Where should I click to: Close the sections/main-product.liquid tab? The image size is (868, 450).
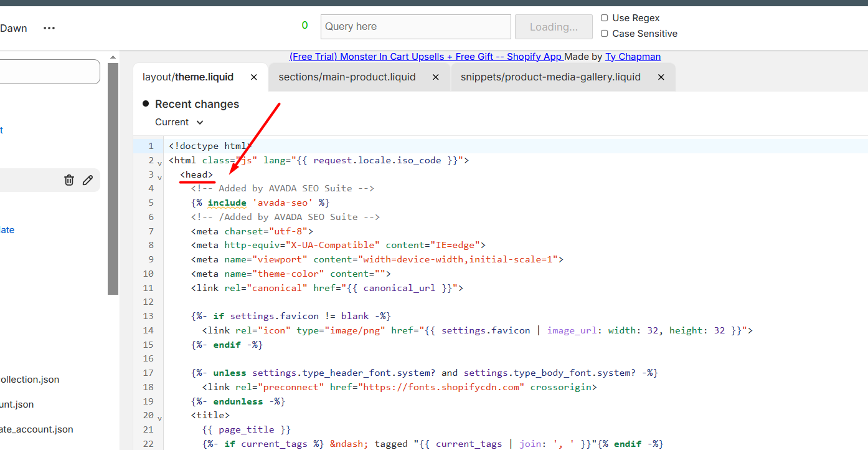pos(436,77)
